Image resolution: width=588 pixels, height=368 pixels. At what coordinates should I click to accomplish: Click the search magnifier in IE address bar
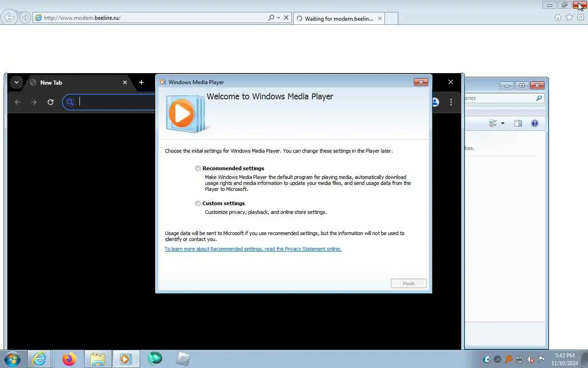point(271,17)
